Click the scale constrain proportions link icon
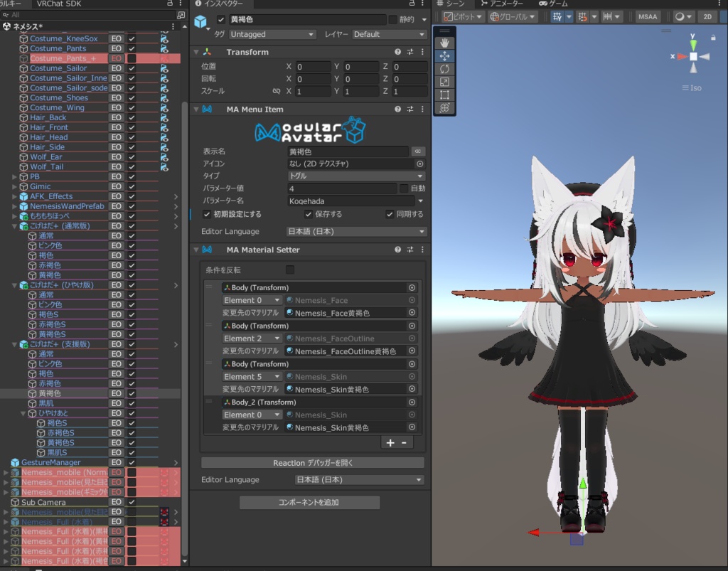Image resolution: width=728 pixels, height=571 pixels. tap(276, 92)
